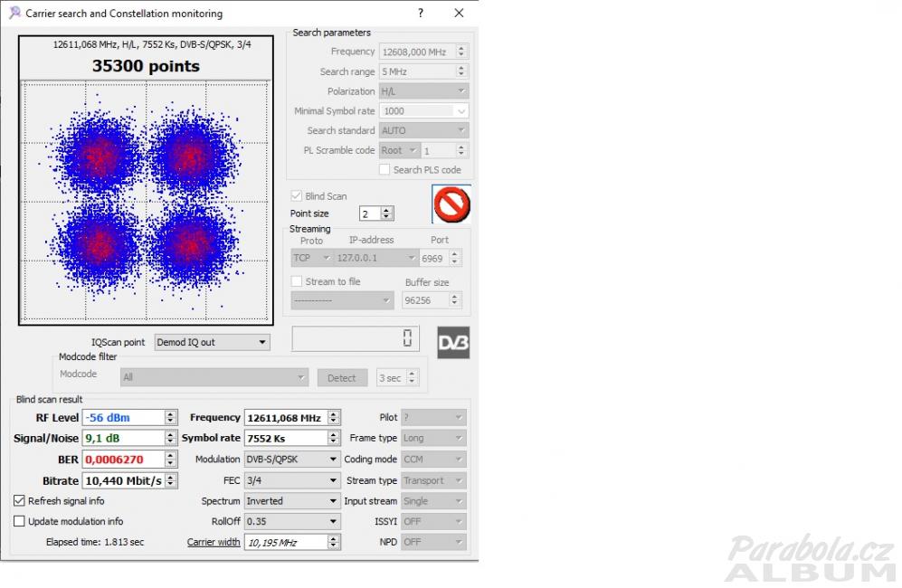Click the Buffer size 96256 stepper
This screenshot has width=902, height=588.
454,300
